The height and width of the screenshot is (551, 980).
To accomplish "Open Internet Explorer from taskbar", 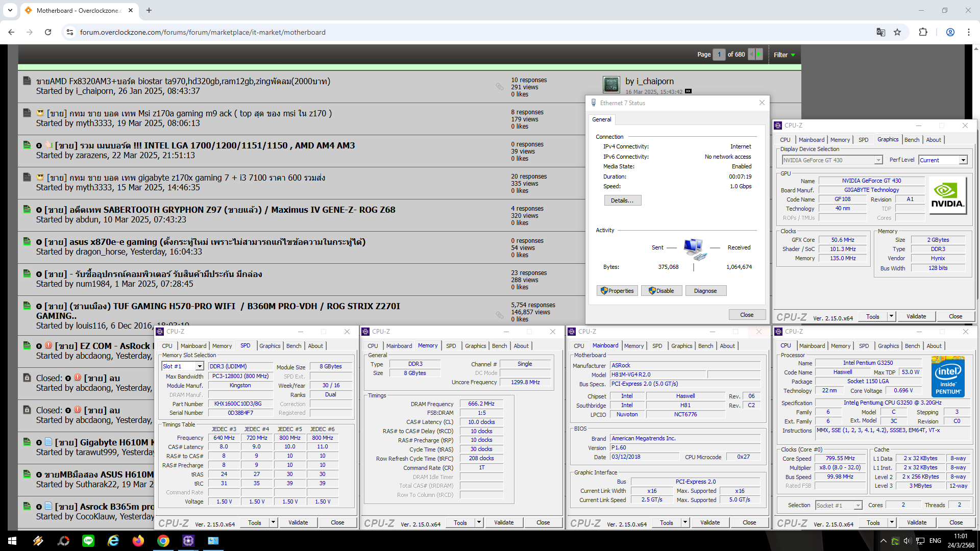I will click(113, 541).
